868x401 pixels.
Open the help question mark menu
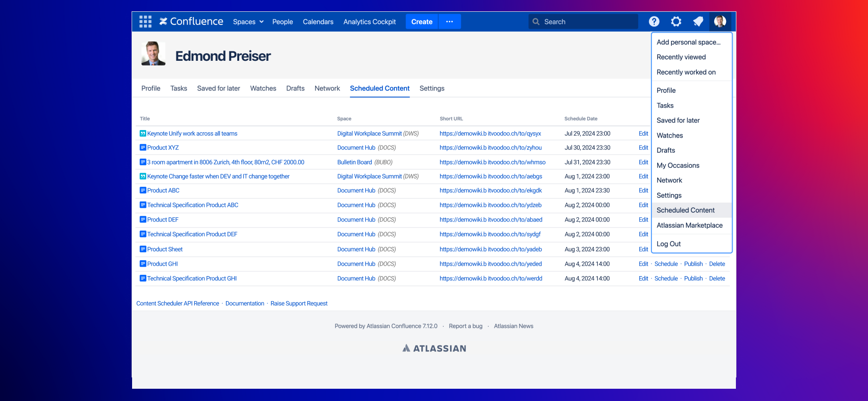coord(654,22)
